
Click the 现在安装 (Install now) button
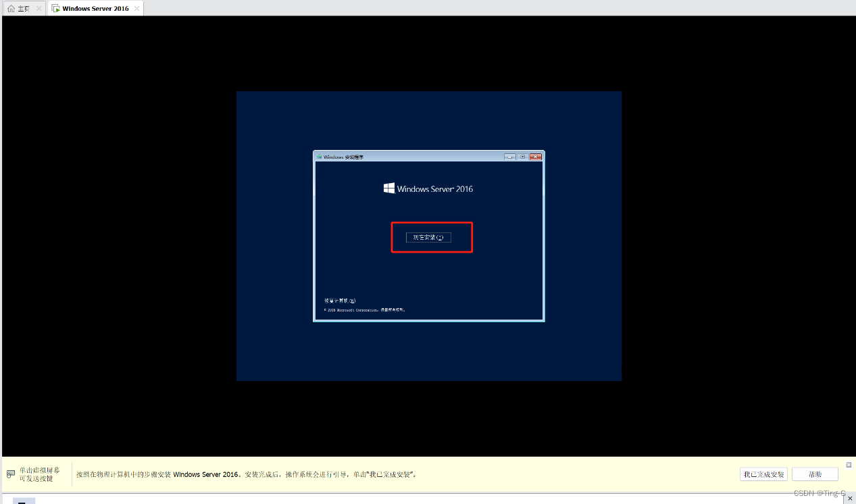428,237
